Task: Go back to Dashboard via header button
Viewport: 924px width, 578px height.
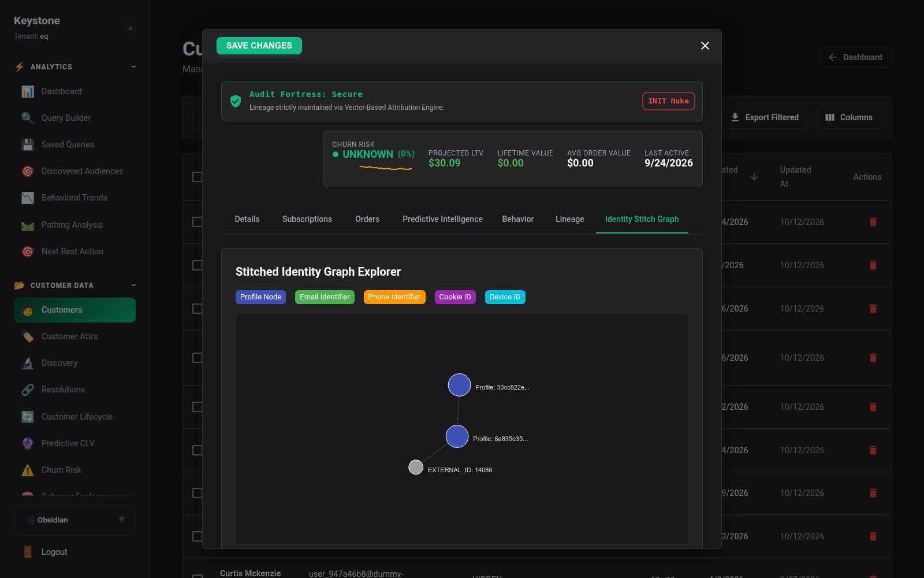Action: point(855,57)
